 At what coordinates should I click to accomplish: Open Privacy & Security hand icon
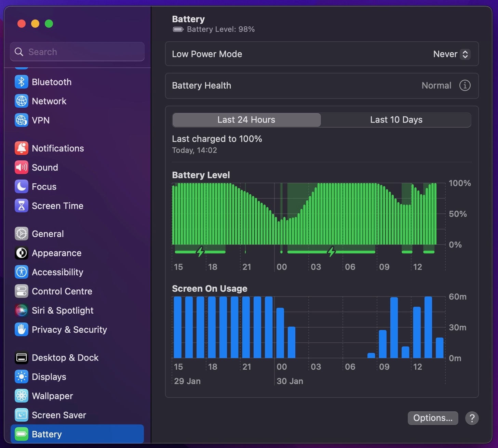22,330
